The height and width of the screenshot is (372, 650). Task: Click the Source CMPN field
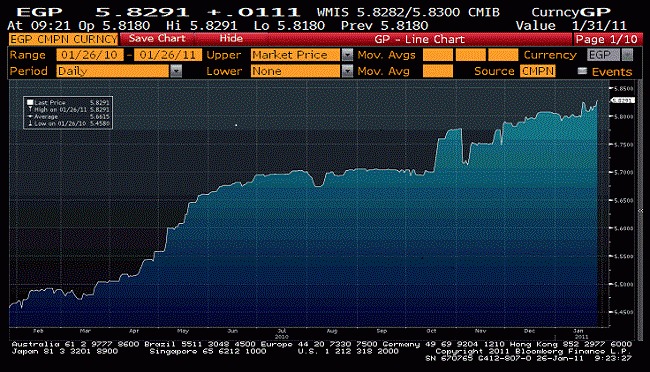pos(538,71)
